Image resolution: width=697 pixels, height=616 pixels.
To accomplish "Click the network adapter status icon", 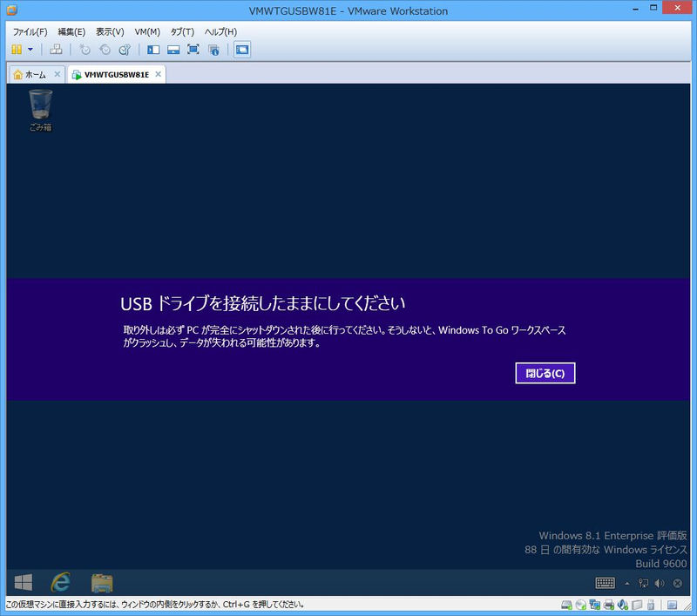I will coord(595,605).
